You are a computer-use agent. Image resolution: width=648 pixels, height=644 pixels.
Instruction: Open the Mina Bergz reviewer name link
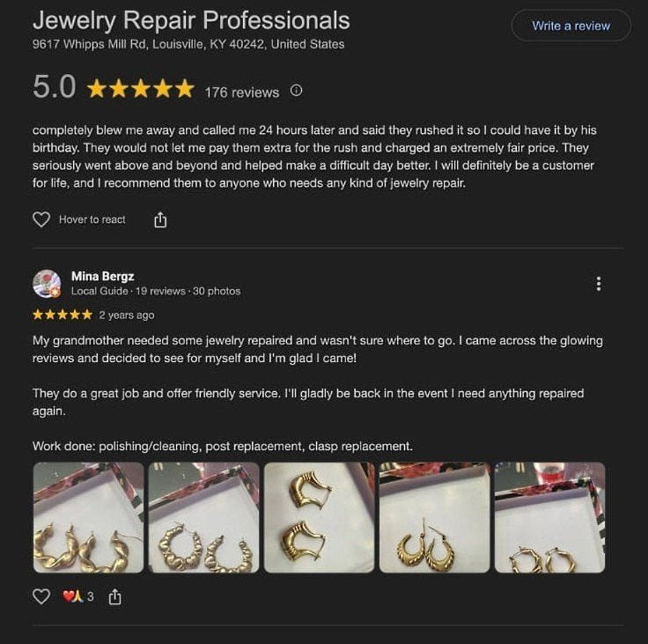pos(102,276)
